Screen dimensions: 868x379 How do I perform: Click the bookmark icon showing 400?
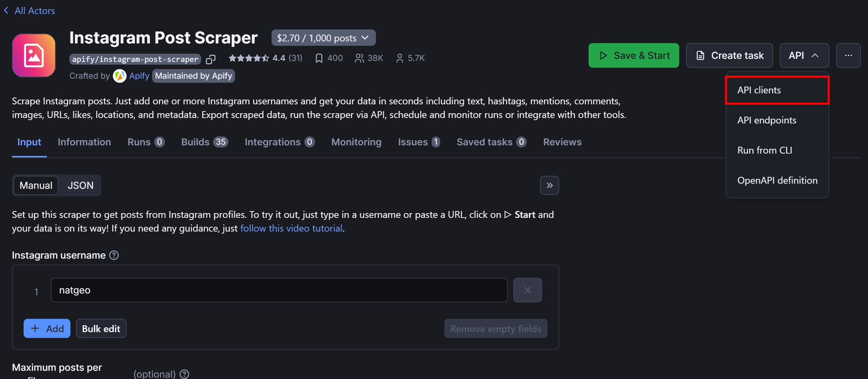[319, 58]
